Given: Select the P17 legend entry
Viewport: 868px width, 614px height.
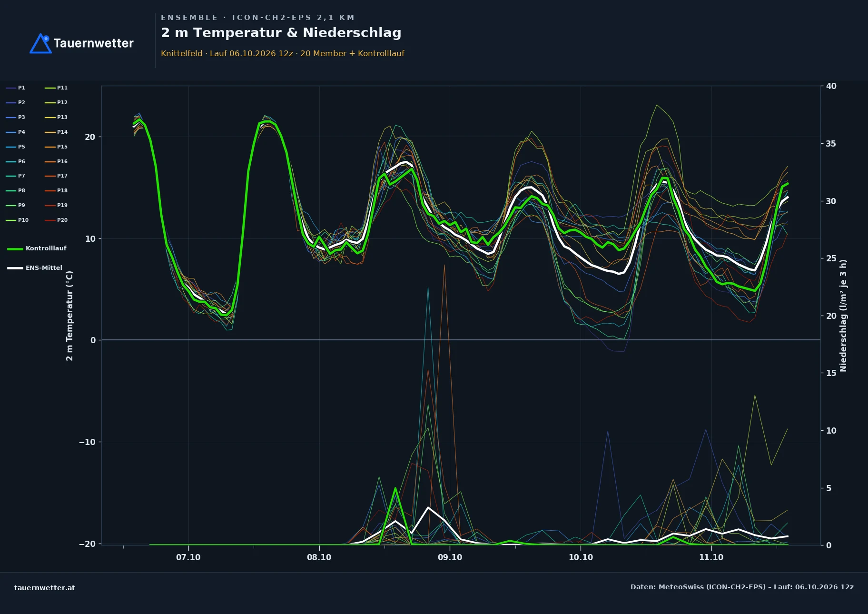Looking at the screenshot, I should click(56, 176).
